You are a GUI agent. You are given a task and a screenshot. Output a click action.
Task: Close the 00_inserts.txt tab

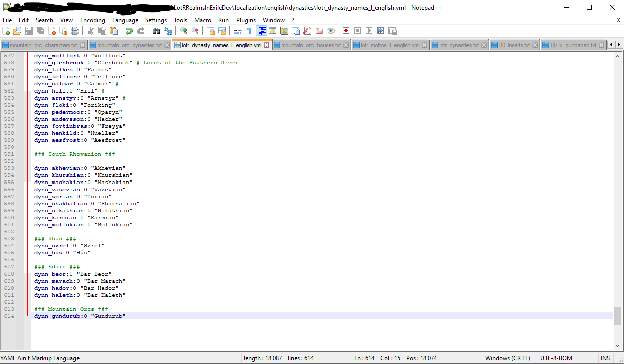coord(535,45)
